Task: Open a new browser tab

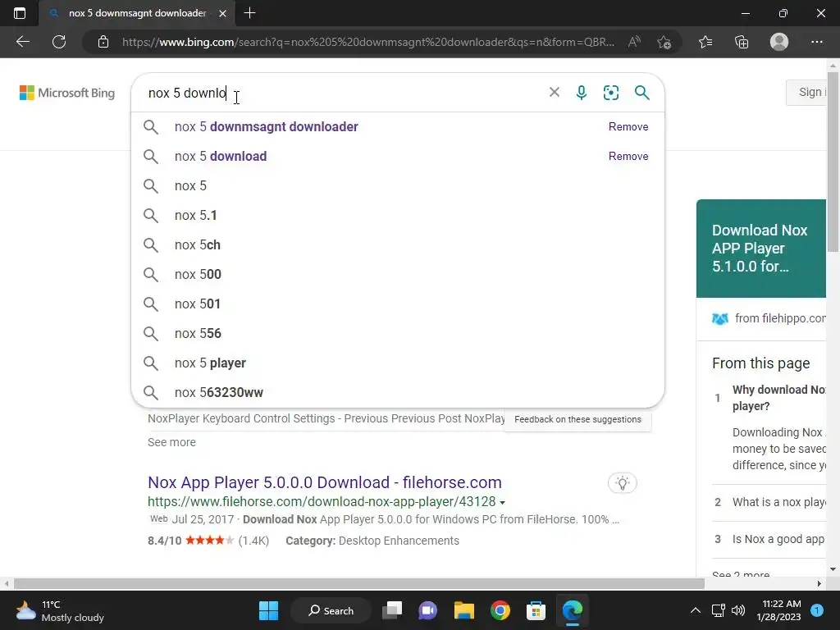Action: click(249, 13)
